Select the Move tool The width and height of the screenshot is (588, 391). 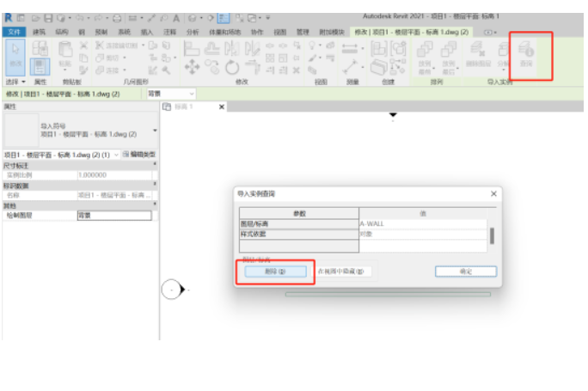click(192, 68)
